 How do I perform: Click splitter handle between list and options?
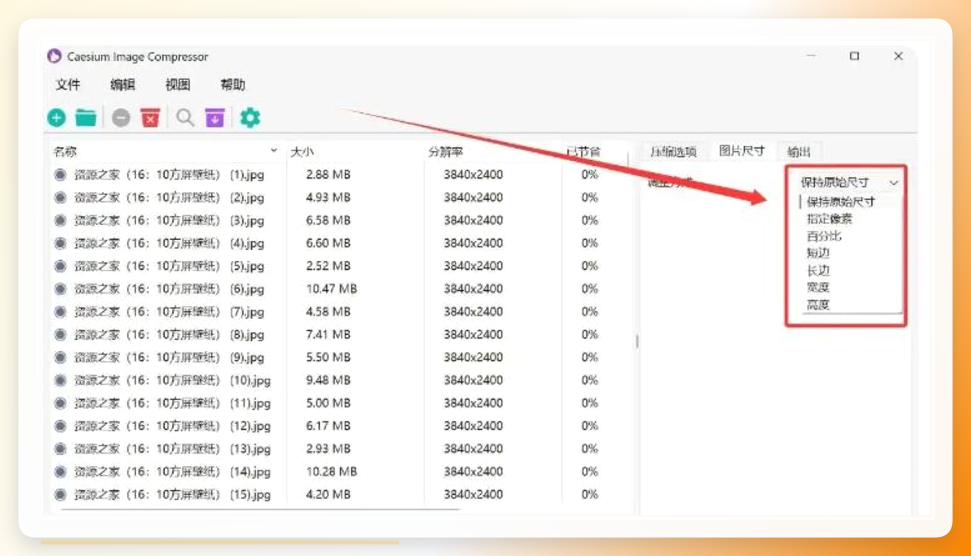(637, 341)
